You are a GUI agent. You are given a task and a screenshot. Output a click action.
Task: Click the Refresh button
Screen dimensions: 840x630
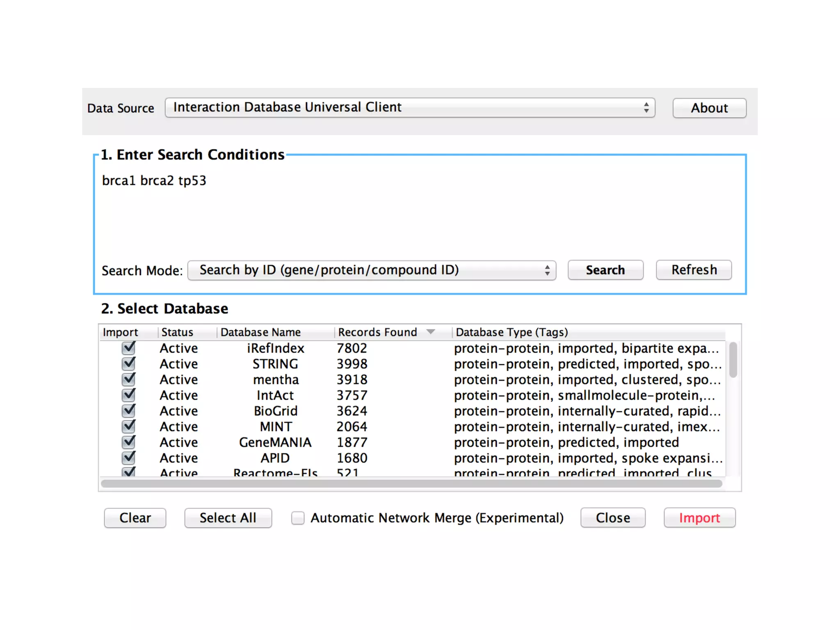(x=694, y=270)
